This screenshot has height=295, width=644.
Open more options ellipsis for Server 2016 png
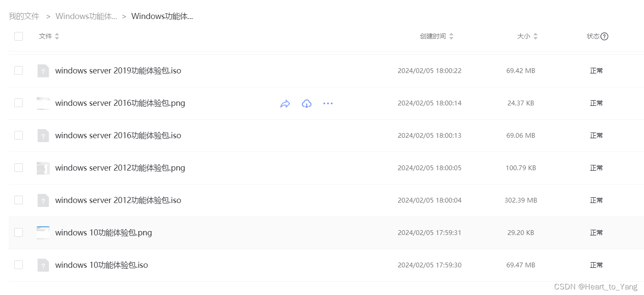pyautogui.click(x=328, y=104)
